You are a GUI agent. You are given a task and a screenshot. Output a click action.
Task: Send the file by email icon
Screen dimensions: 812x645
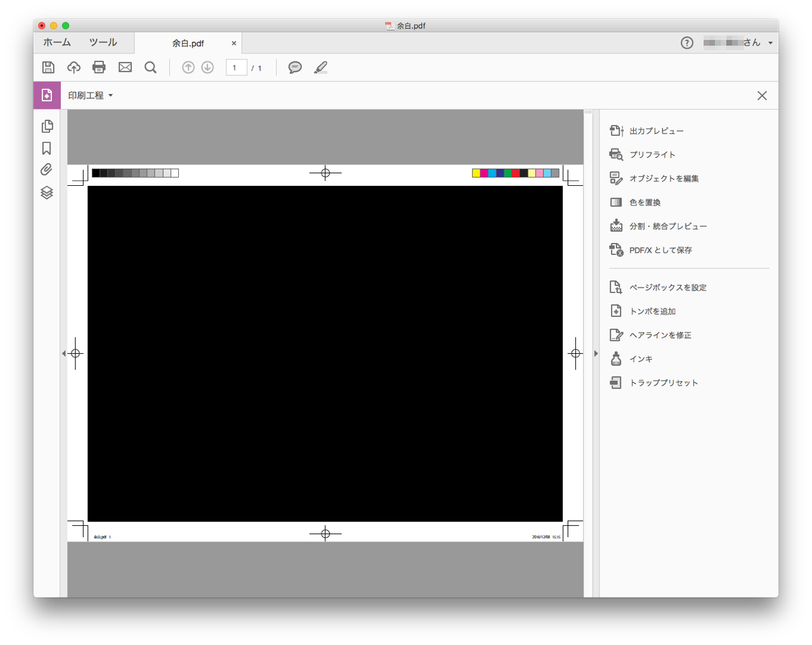coord(125,67)
